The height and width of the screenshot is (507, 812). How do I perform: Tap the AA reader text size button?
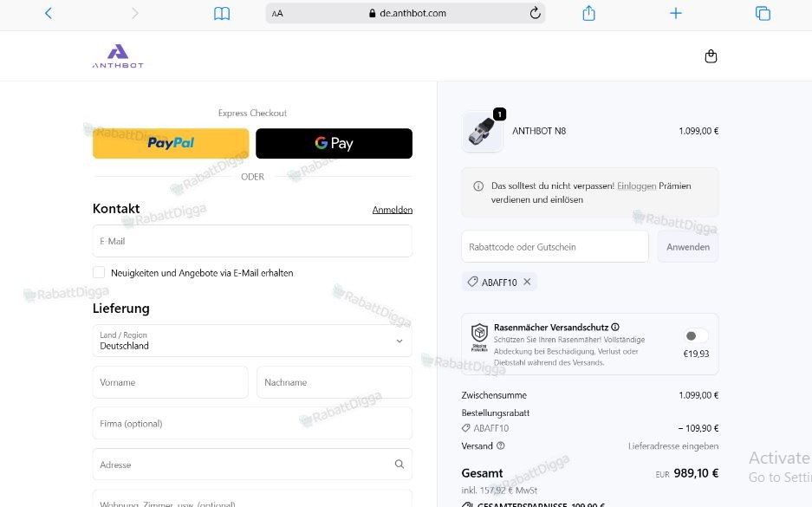(x=277, y=14)
